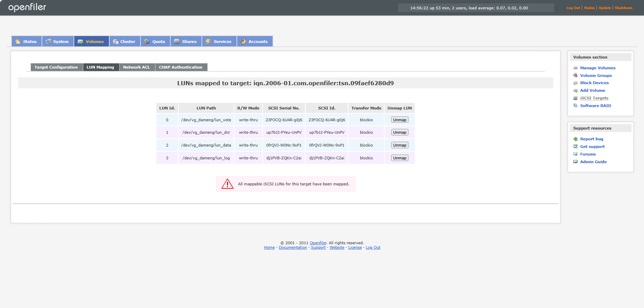The width and height of the screenshot is (644, 308).
Task: Click Log Out in the top bar
Action: (573, 8)
